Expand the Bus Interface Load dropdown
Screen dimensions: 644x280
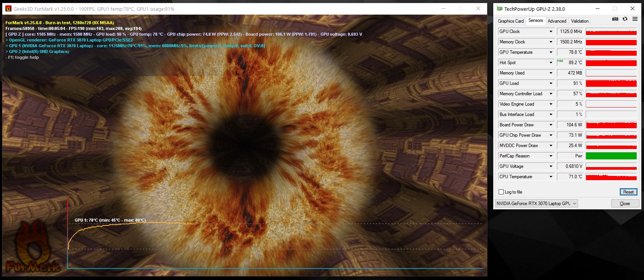(551, 114)
